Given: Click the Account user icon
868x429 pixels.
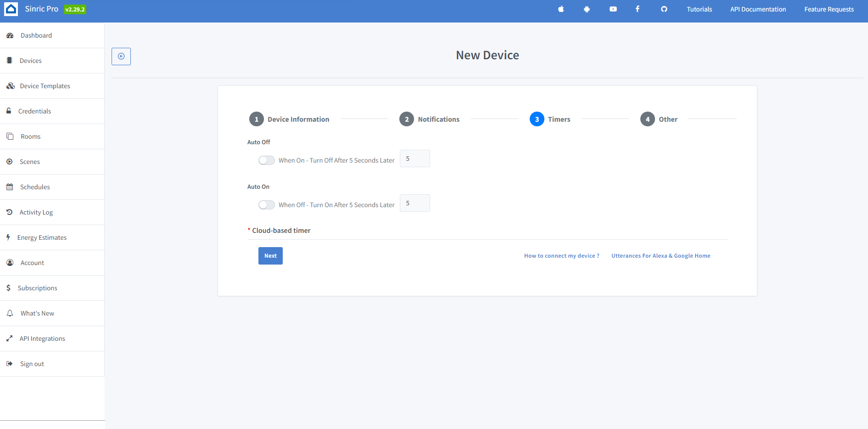Looking at the screenshot, I should click(10, 263).
